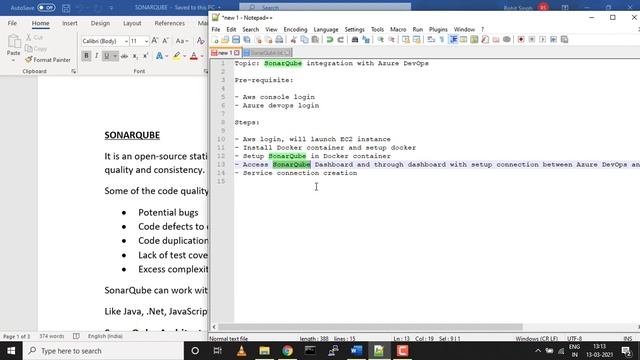Apply superscript formatting in Word
The image size is (640, 360).
coord(146,56)
